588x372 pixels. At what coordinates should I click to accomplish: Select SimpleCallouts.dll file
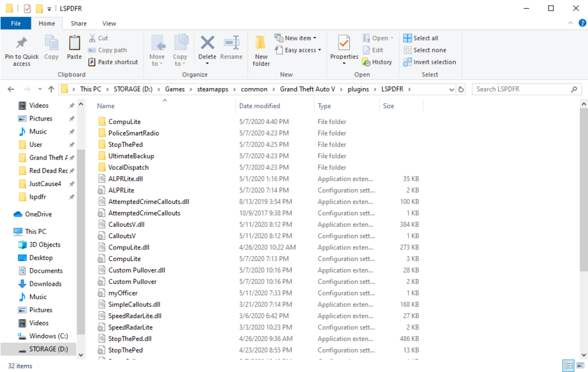[134, 304]
